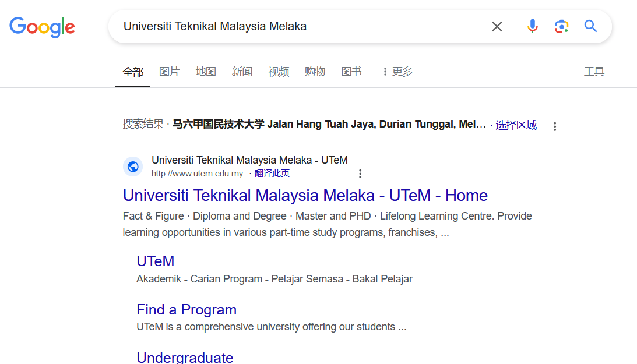Open the UTeM sitelink
This screenshot has width=637, height=364.
tap(155, 261)
